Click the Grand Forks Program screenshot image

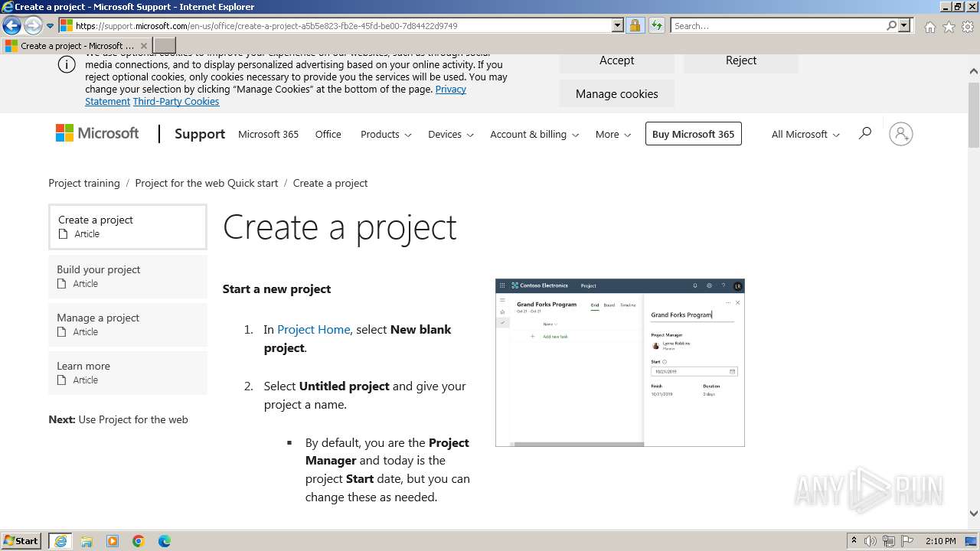[619, 363]
